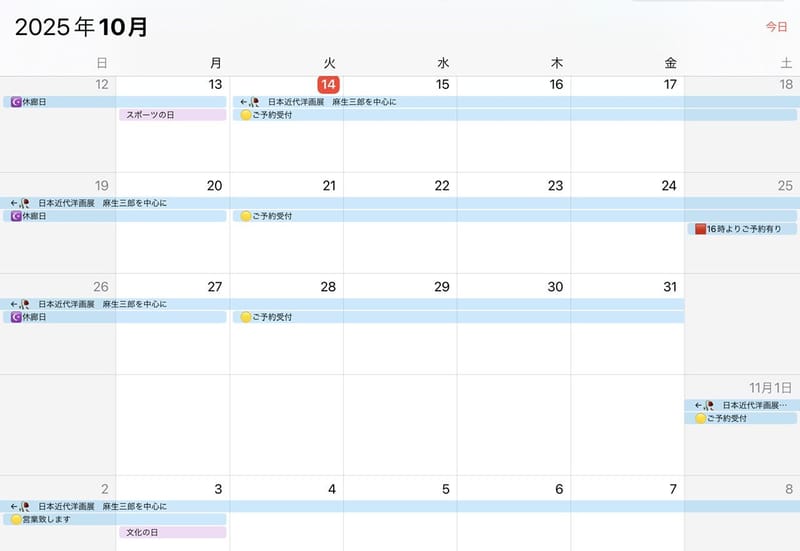Click the purple moon icon on October 19 休廊日
The height and width of the screenshot is (551, 800).
coord(15,216)
